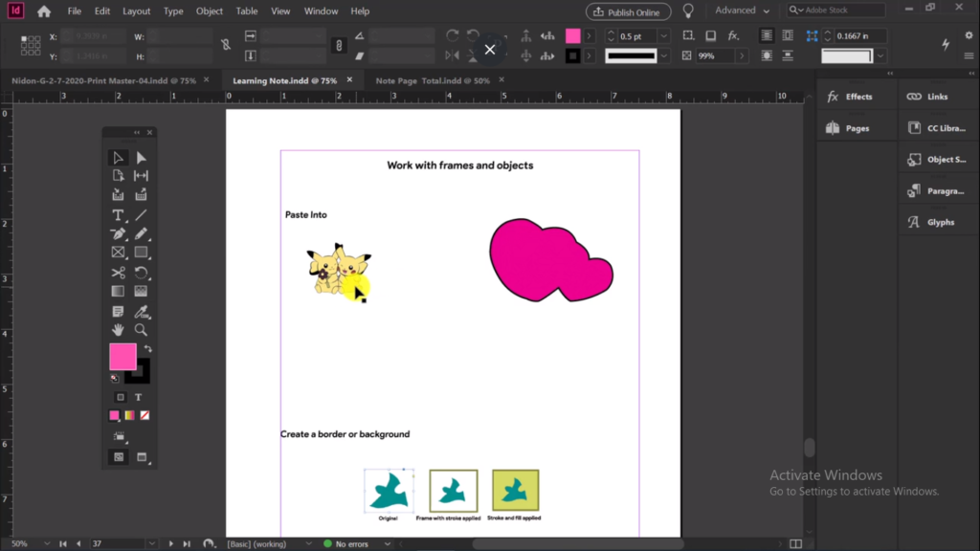The width and height of the screenshot is (980, 551).
Task: Switch to Nidon-G-2-7-2020-Print Master-04.indd tab
Action: pyautogui.click(x=103, y=80)
